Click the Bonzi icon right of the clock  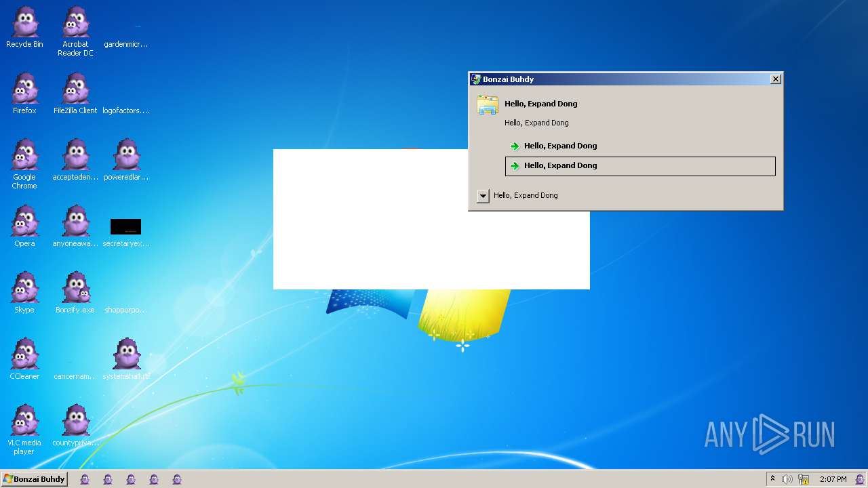click(860, 479)
